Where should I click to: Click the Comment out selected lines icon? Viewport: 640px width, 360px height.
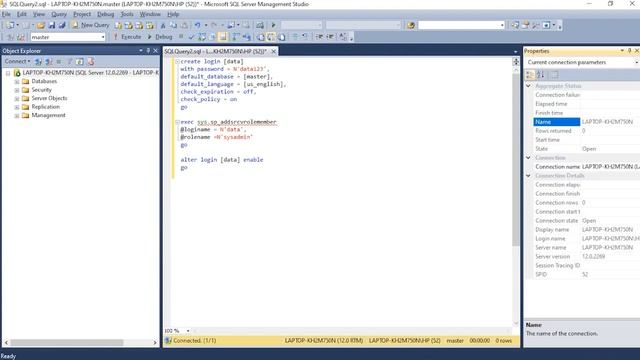(295, 37)
